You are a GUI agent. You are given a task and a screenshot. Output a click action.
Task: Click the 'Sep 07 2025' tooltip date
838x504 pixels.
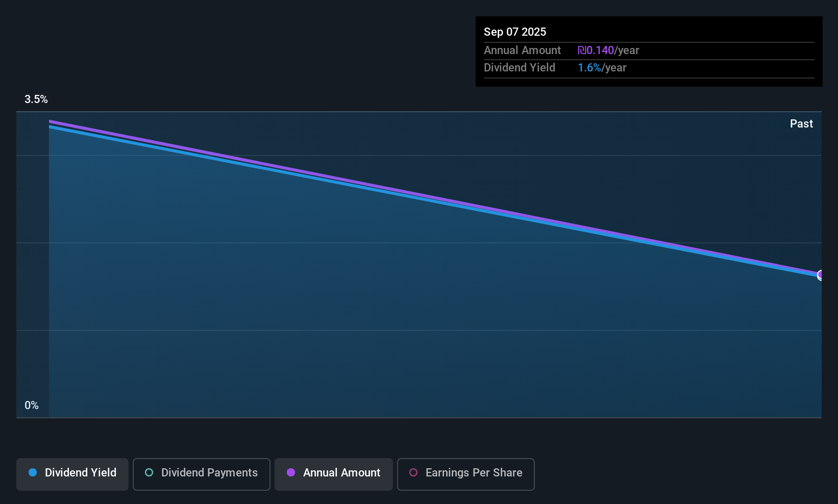[515, 32]
